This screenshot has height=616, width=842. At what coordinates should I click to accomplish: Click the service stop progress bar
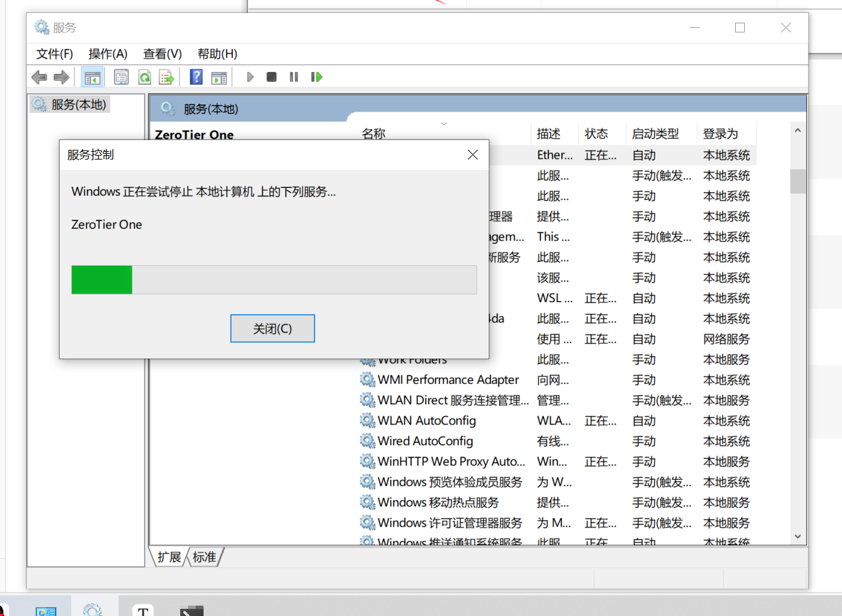pos(274,279)
